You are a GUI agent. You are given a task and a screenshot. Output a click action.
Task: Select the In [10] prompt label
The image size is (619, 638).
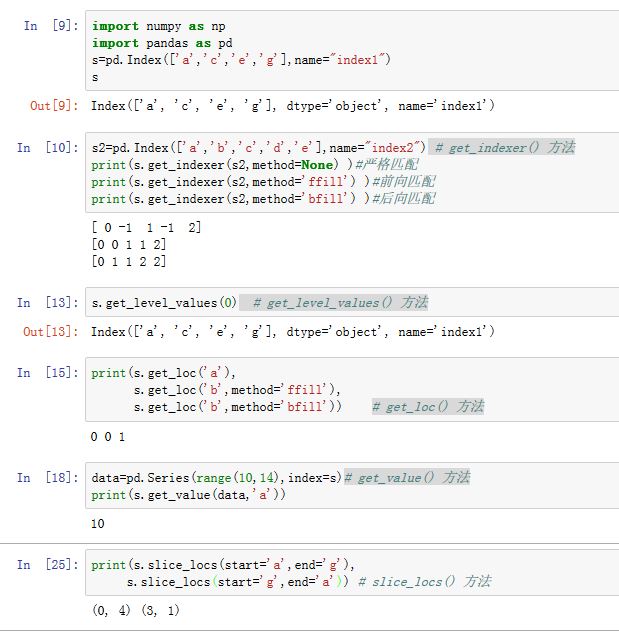click(x=48, y=148)
